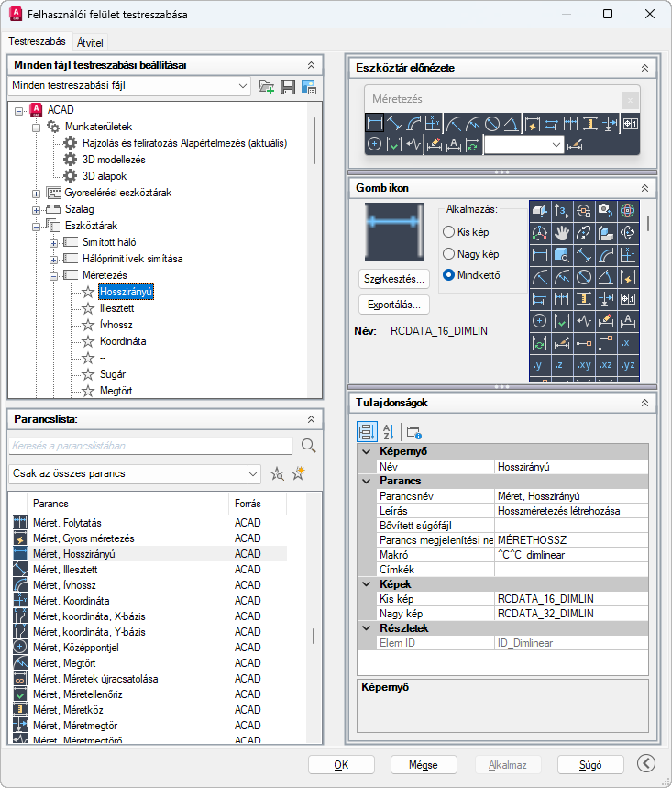Click the open customization file folder icon
672x788 pixels.
(x=267, y=86)
